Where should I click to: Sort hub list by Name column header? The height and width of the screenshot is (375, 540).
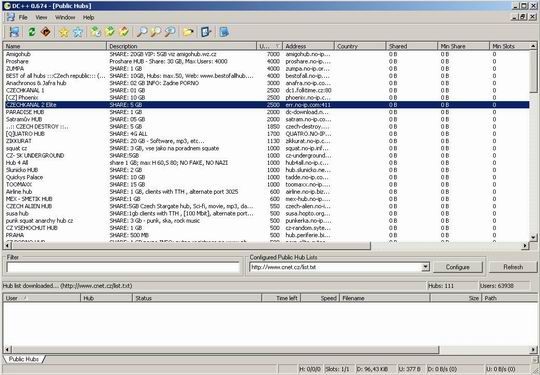click(55, 46)
